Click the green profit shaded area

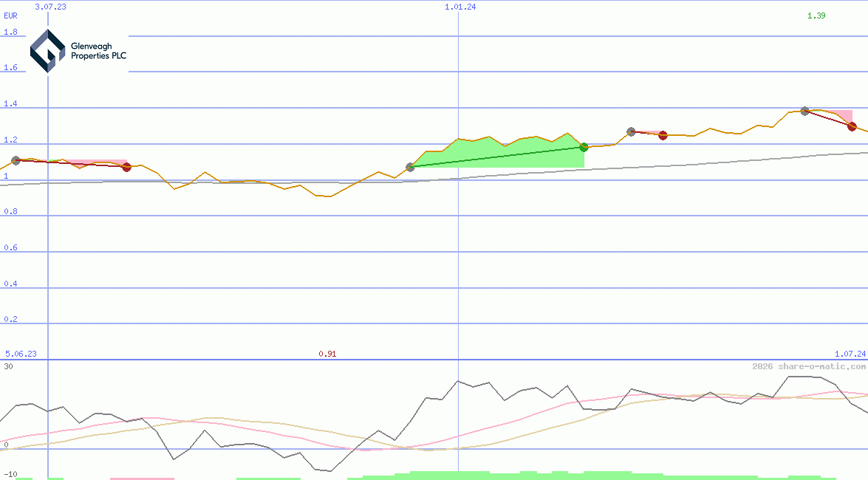[x=498, y=152]
